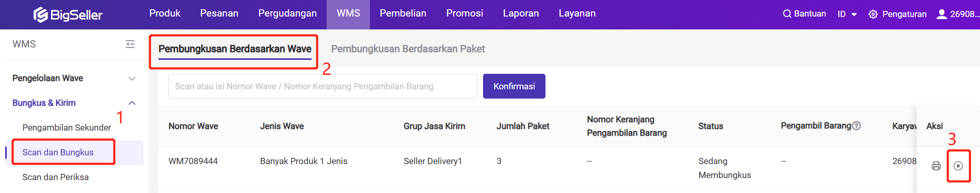Focus the Nomor Wave scan input field
The width and height of the screenshot is (980, 193).
coord(323,86)
